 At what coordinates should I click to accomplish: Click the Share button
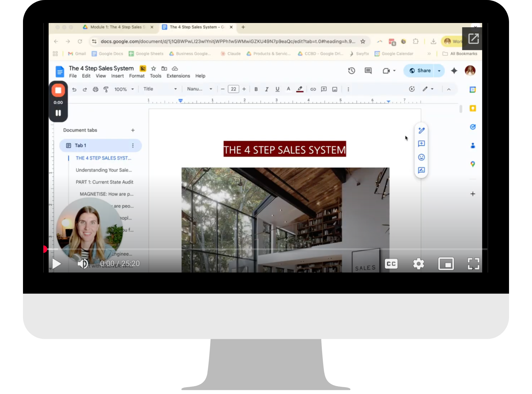pyautogui.click(x=420, y=71)
